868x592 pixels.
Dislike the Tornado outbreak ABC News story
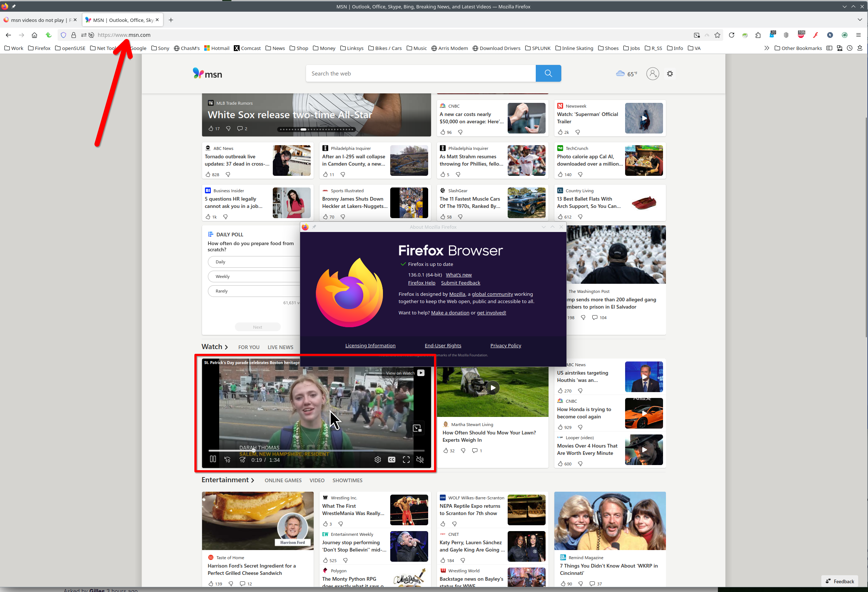(x=228, y=174)
